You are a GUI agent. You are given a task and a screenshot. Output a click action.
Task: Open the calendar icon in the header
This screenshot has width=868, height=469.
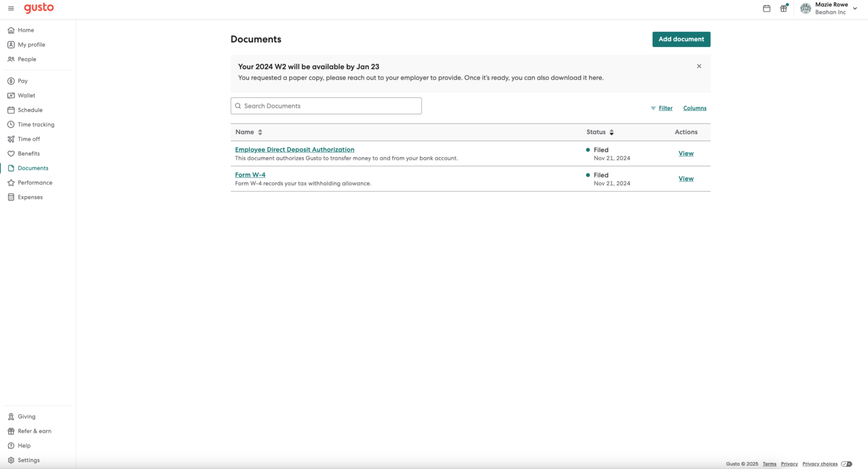[766, 8]
